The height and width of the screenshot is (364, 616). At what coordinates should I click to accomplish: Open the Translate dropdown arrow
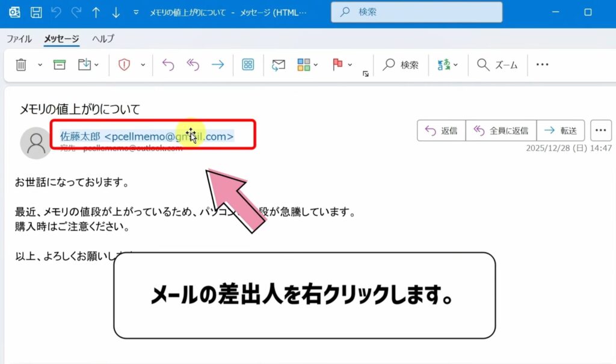point(456,64)
